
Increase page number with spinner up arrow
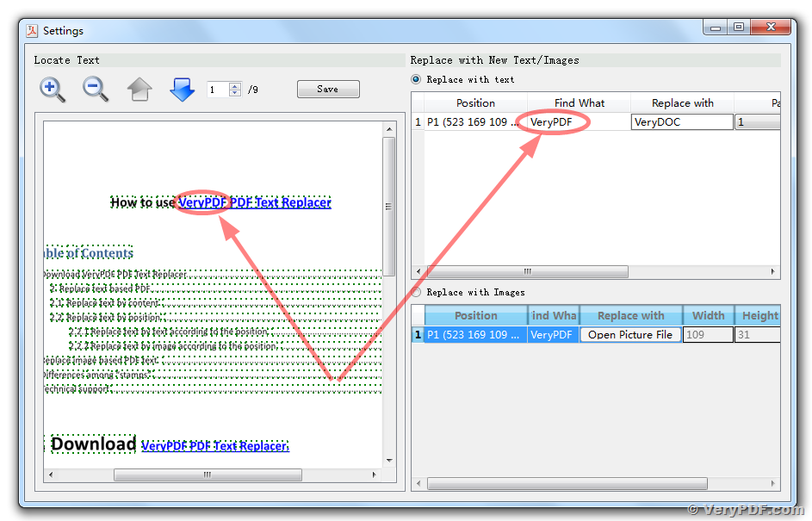click(235, 85)
